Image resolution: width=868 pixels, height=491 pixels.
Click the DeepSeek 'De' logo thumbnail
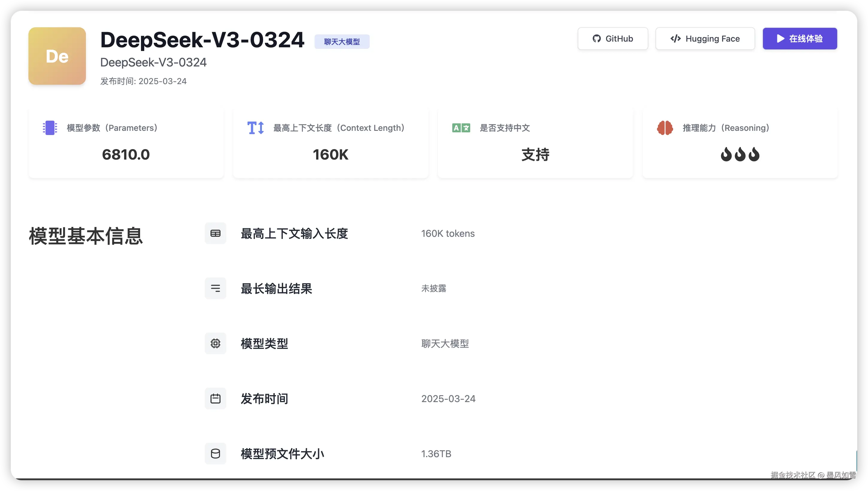coord(57,56)
